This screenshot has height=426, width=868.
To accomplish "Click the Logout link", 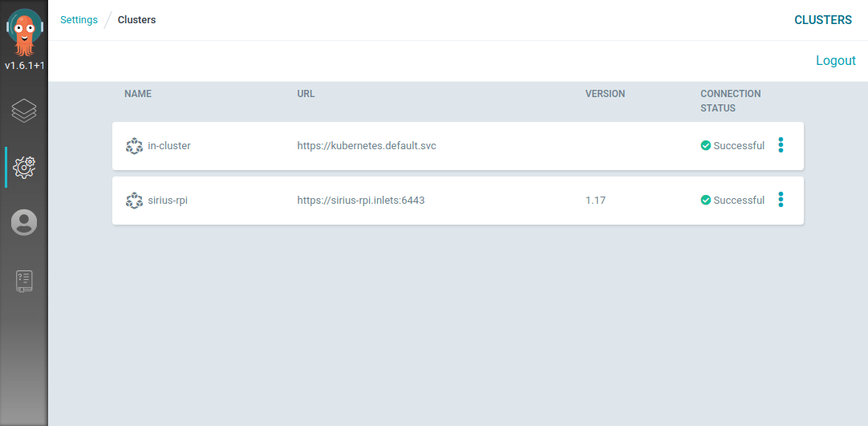I will point(836,61).
